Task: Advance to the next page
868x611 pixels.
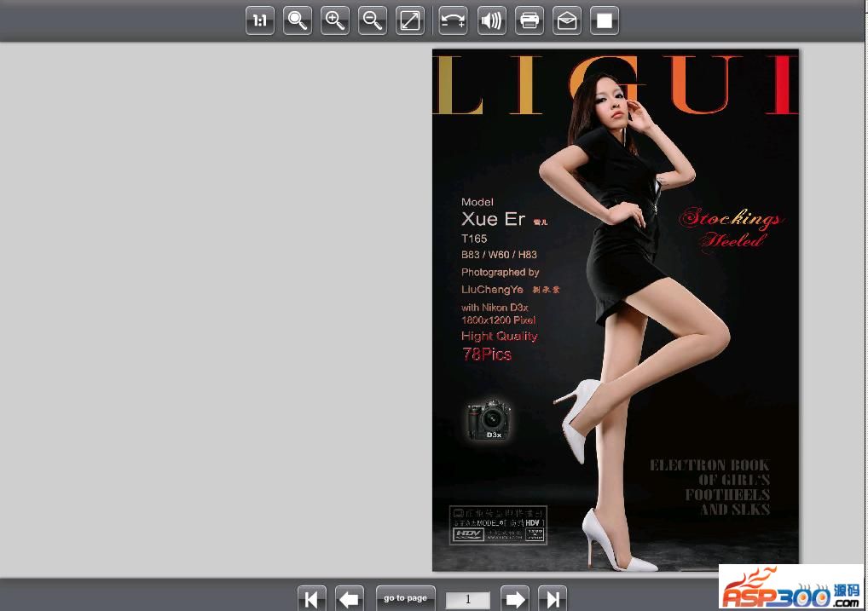Action: tap(515, 599)
